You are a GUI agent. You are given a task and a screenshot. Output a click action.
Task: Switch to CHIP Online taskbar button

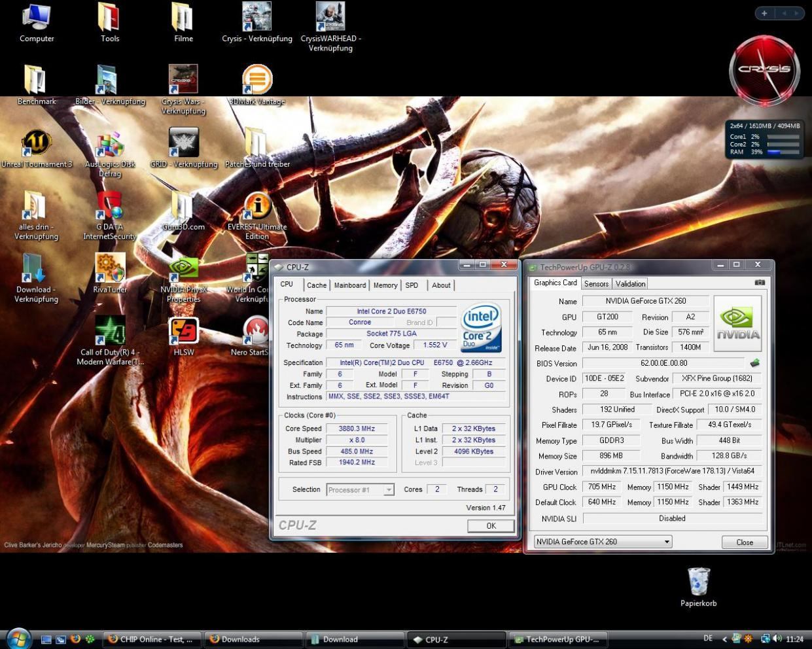click(152, 639)
